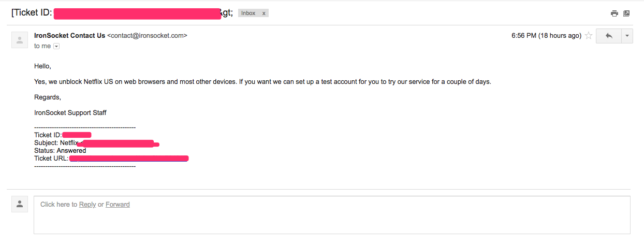
Task: Click the IronSocket Support Staff signature
Action: click(x=70, y=112)
